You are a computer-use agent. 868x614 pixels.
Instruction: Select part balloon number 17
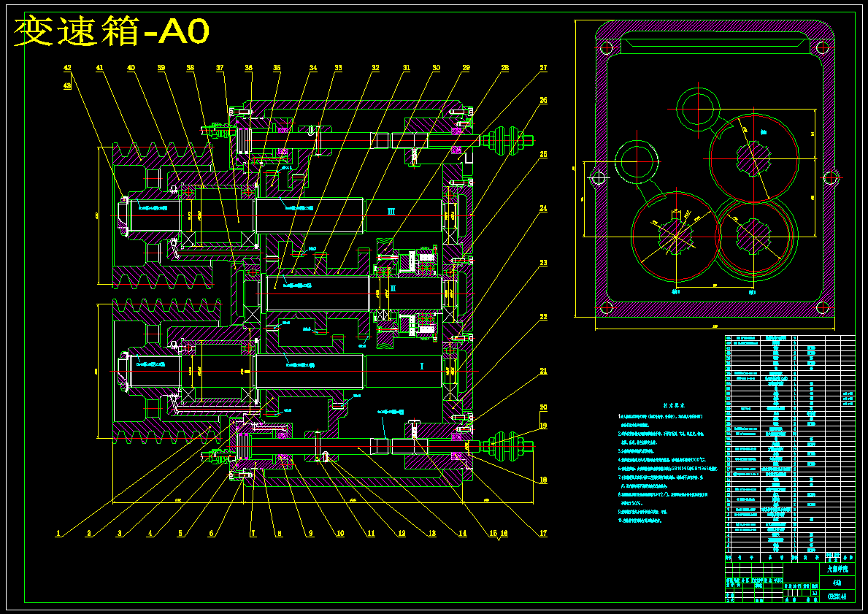(x=543, y=534)
